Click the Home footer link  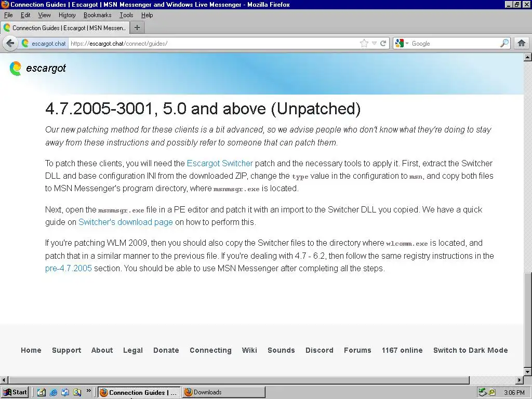click(x=31, y=350)
